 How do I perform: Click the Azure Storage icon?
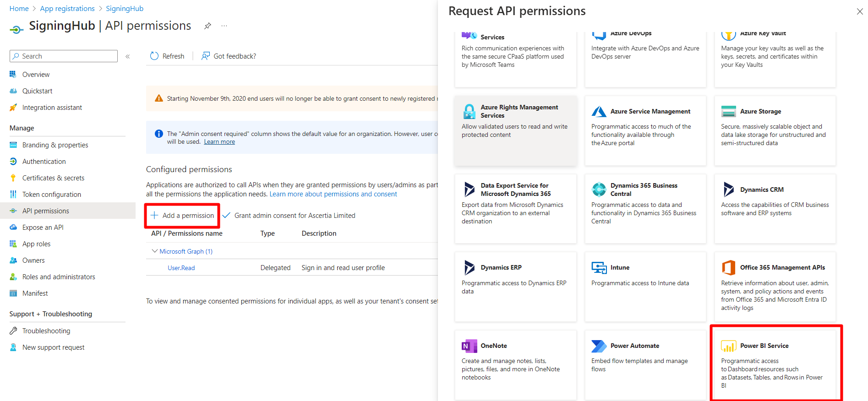(728, 111)
